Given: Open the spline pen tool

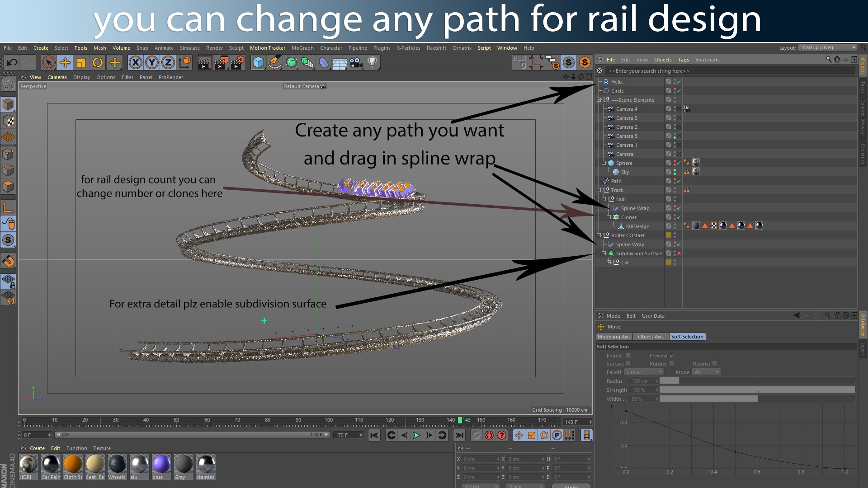Looking at the screenshot, I should point(274,62).
